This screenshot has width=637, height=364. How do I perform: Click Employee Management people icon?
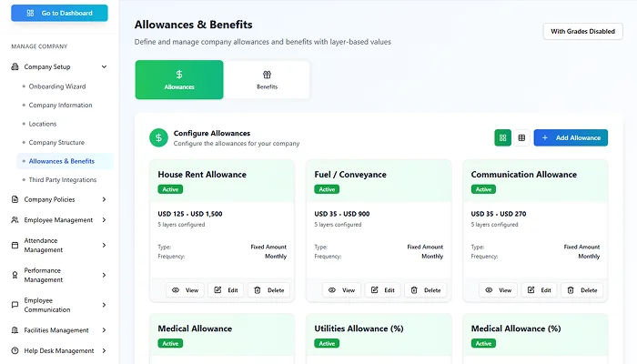click(15, 220)
